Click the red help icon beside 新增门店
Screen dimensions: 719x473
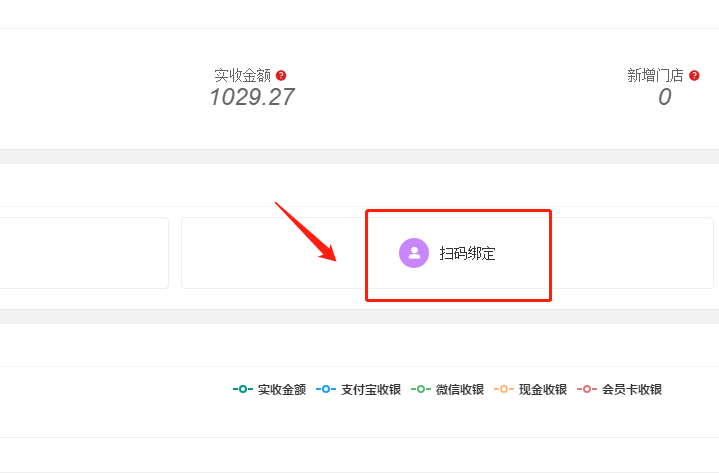694,75
